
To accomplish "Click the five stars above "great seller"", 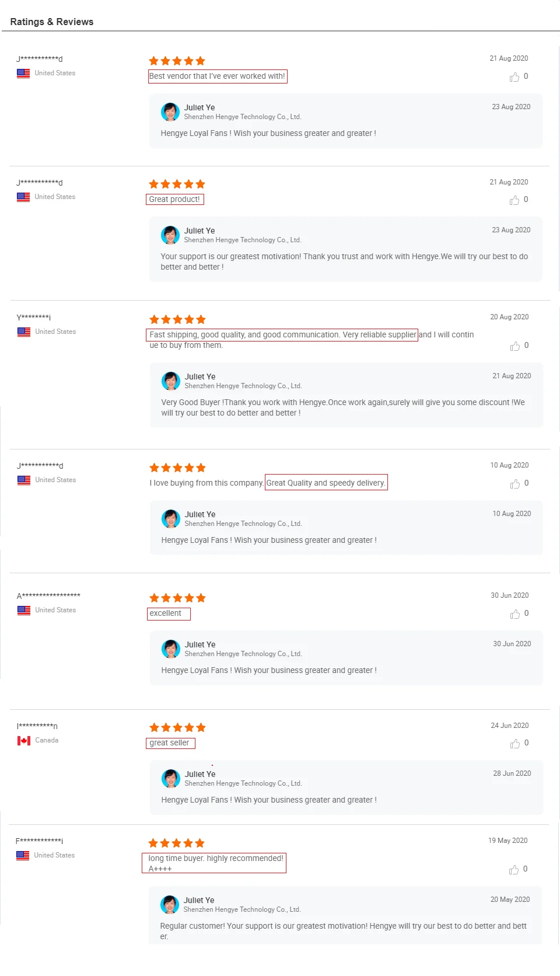I will pyautogui.click(x=177, y=728).
